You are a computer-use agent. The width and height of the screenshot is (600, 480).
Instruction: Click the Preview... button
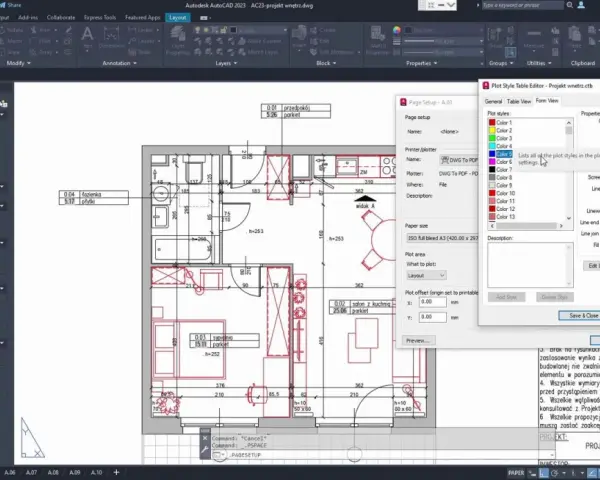tap(418, 340)
